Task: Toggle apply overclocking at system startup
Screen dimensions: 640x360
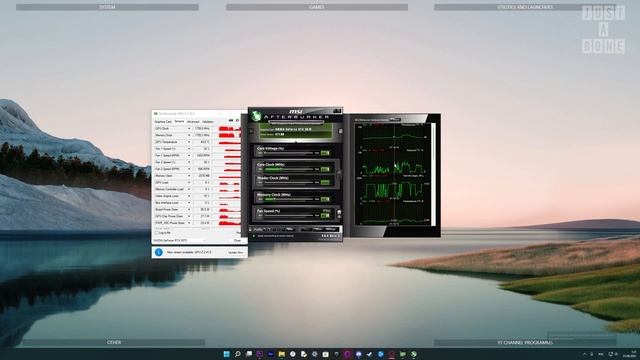Action: 253,236
